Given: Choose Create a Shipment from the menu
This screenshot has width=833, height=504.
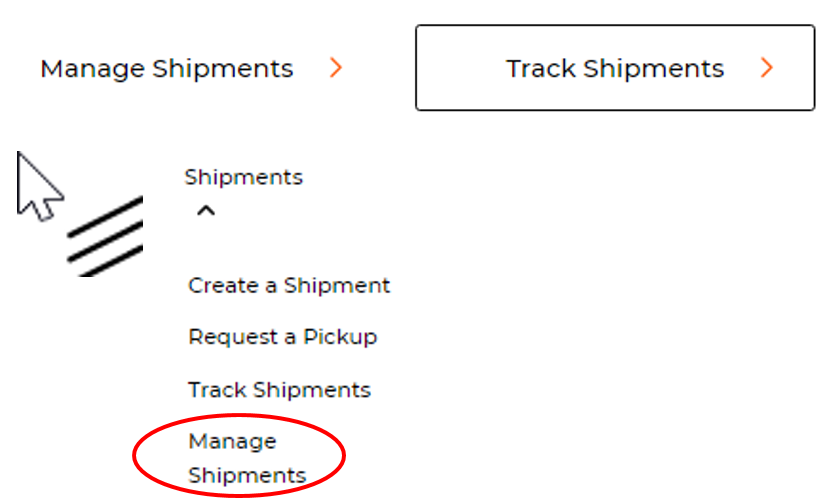Looking at the screenshot, I should [289, 285].
